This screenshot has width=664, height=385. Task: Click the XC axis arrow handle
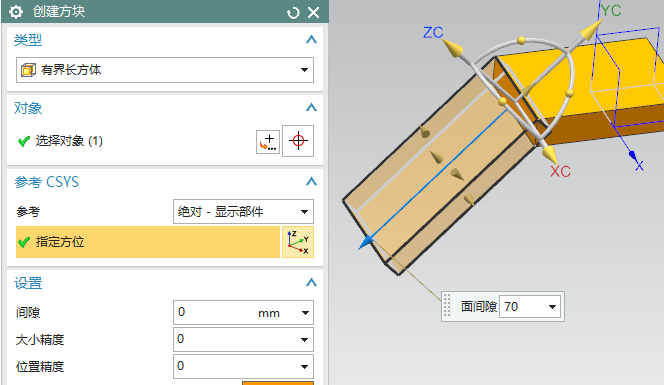click(x=550, y=154)
